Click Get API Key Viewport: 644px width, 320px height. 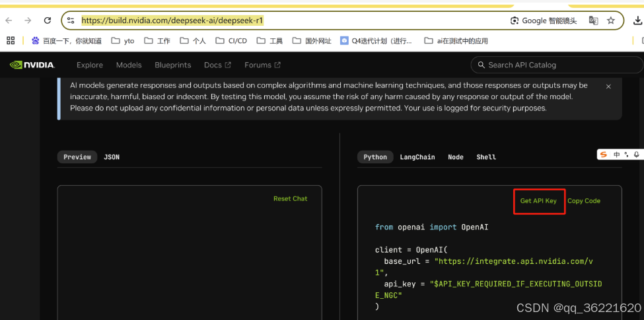coord(538,201)
